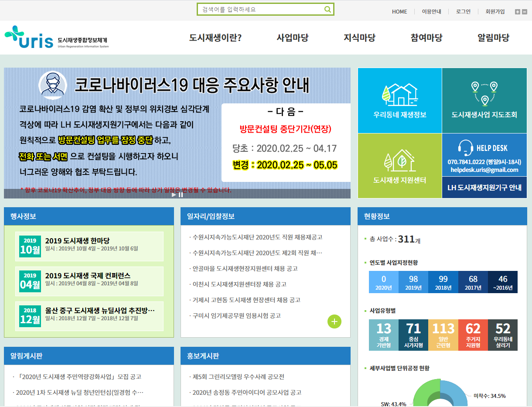Open the 지식마당 menu
532x407 pixels.
pyautogui.click(x=359, y=38)
